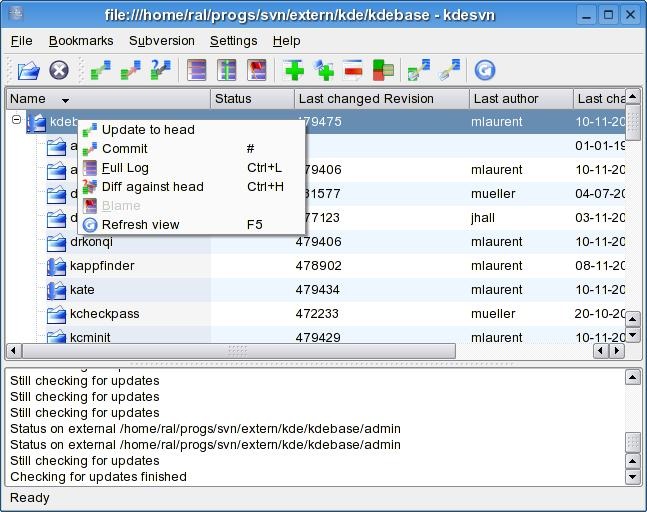647x512 pixels.
Task: Click author mueller in the kcheckpass row
Action: [x=493, y=314]
